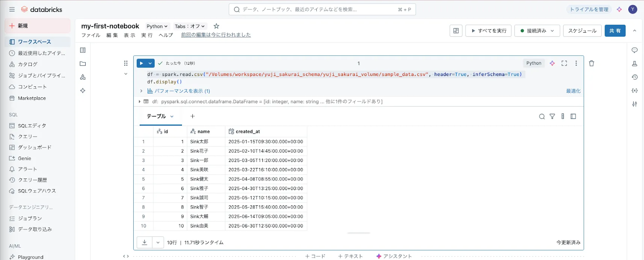The image size is (644, 260).
Task: Open the 前回の編集 history link
Action: (x=216, y=35)
